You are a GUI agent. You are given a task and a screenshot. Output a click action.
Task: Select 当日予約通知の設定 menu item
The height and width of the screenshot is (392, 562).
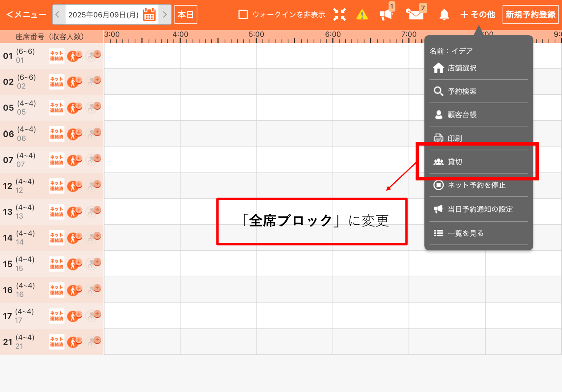[x=479, y=209]
